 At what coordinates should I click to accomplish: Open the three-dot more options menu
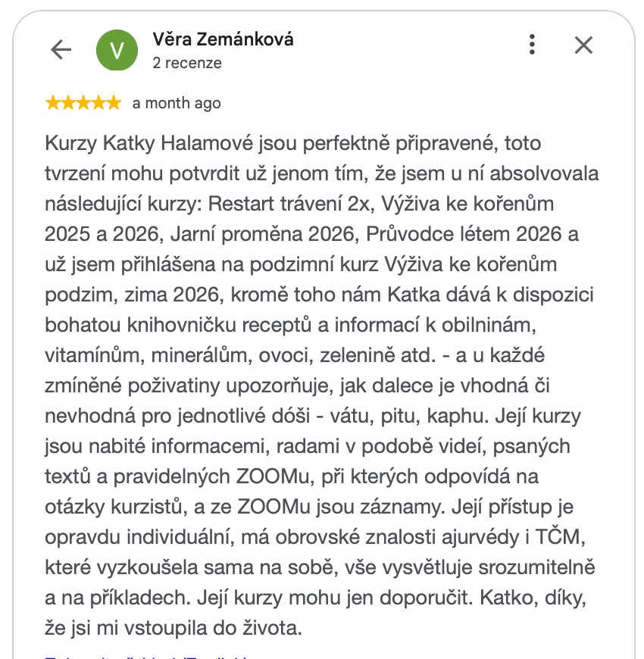click(532, 45)
